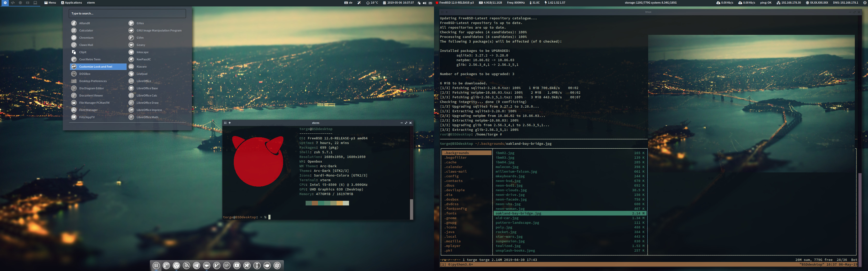
Task: Open the Telegram icon in the dock
Action: [x=196, y=266]
